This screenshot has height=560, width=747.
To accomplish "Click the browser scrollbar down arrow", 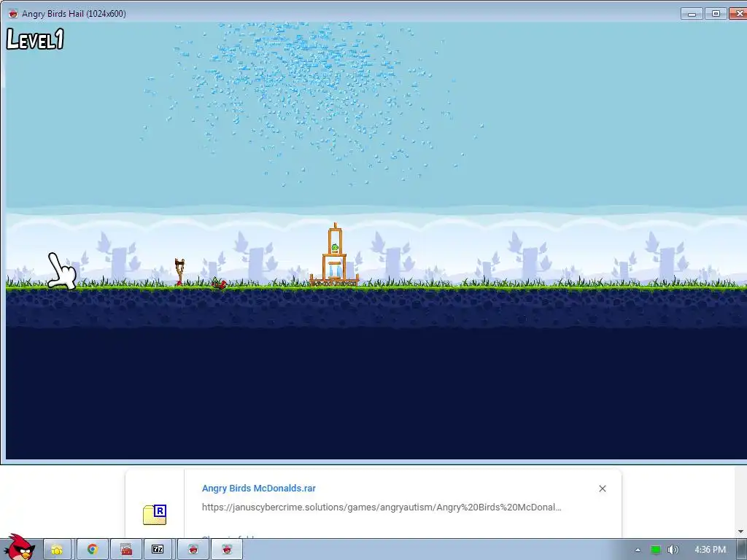I will [740, 531].
